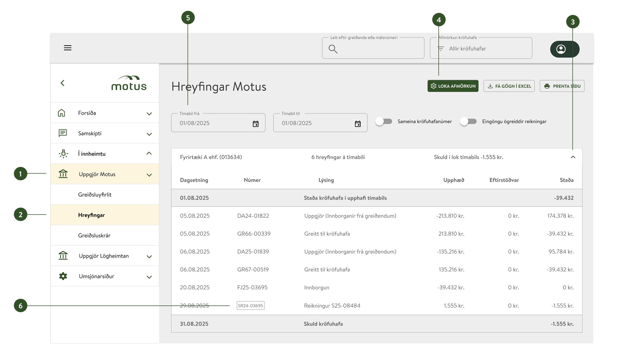
Task: Expand the Samskipti menu chevron
Action: point(149,134)
